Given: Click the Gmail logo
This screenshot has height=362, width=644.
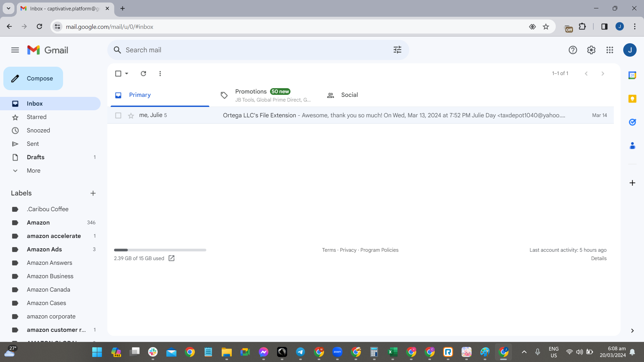Looking at the screenshot, I should click(x=48, y=50).
